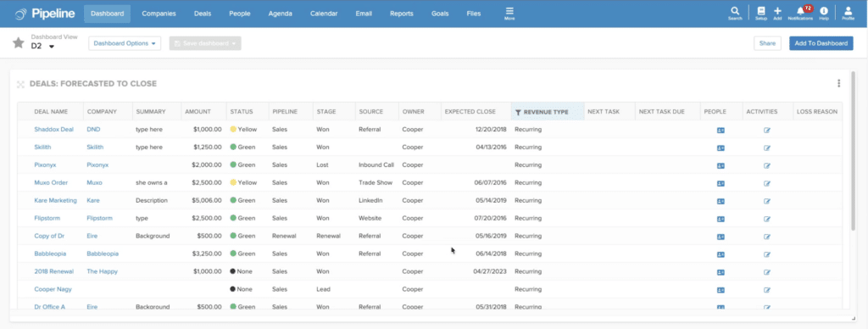The width and height of the screenshot is (868, 329).
Task: Open the Save dashboard dropdown
Action: click(x=205, y=43)
